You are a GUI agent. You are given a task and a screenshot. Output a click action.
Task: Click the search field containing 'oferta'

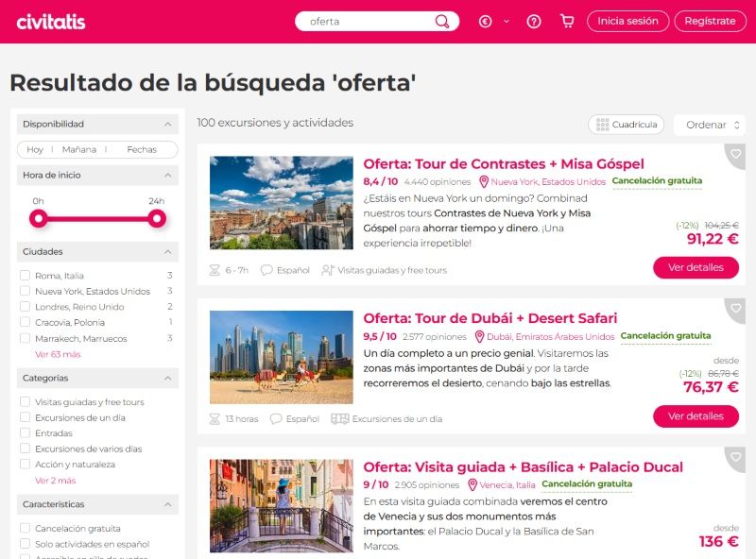pyautogui.click(x=369, y=21)
